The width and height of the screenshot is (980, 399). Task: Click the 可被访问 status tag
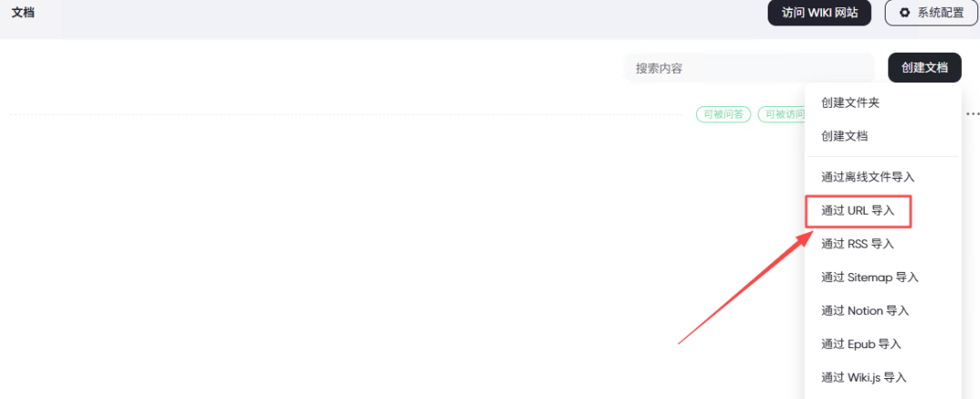tap(781, 114)
